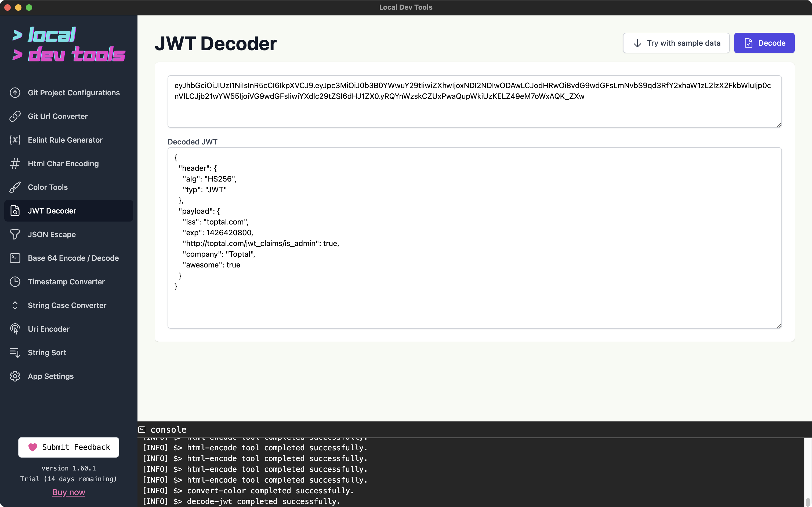Click the 'decode-jwt completed successfully' log line
812x507 pixels.
pyautogui.click(x=241, y=501)
